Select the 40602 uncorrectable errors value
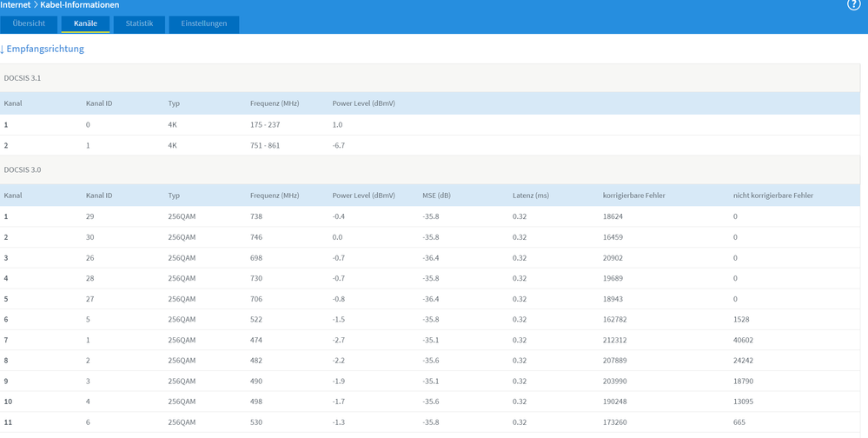This screenshot has height=438, width=868. 744,341
